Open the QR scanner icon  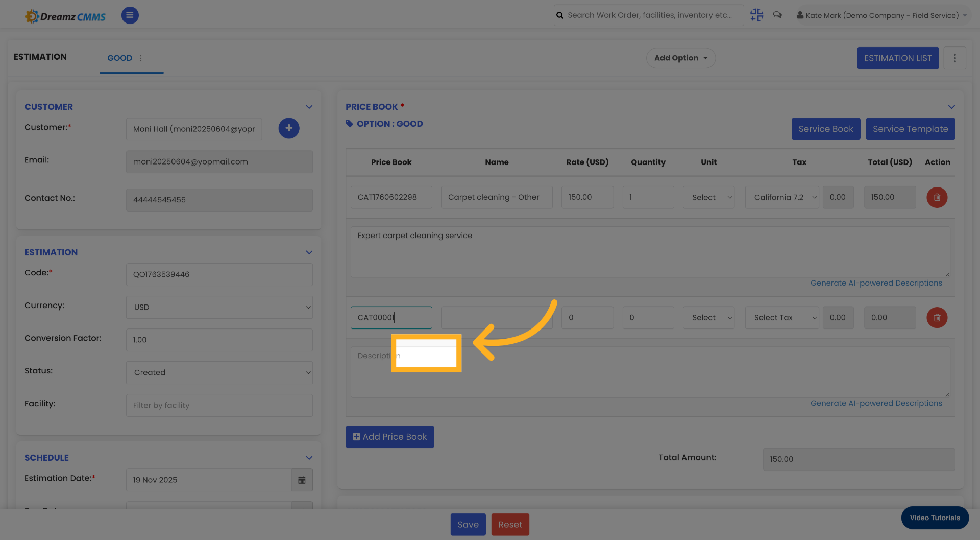[756, 15]
